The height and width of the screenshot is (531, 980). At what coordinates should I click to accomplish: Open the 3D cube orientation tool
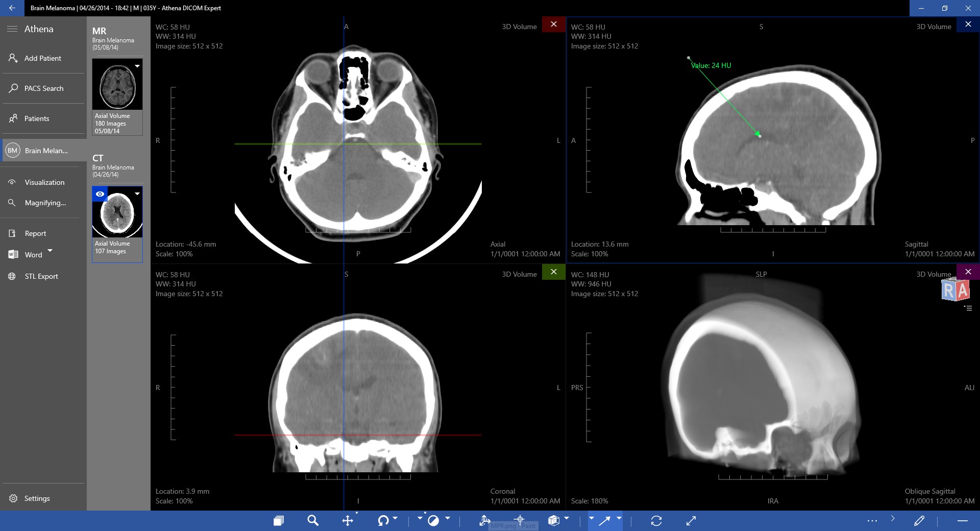click(x=554, y=521)
